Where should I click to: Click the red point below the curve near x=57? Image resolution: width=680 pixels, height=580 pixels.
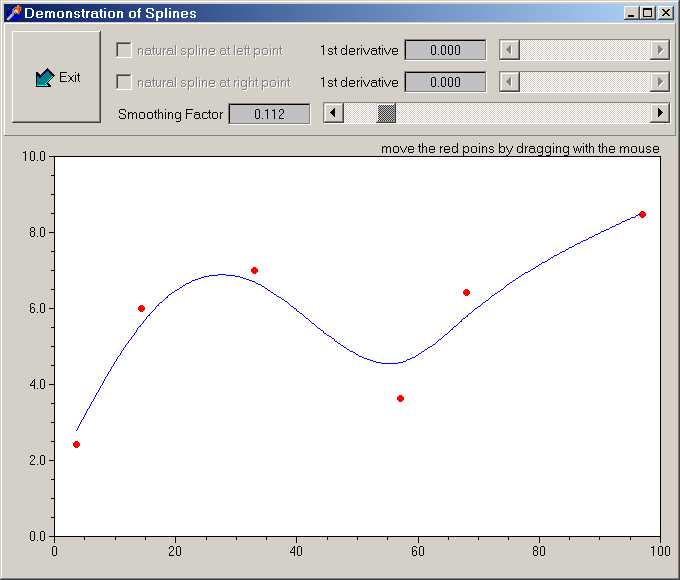pyautogui.click(x=400, y=398)
